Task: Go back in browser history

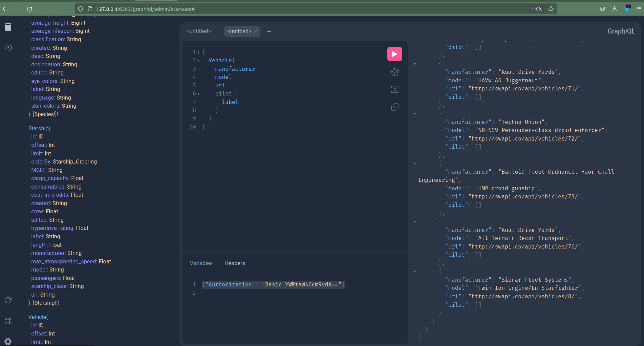Action: pos(5,9)
